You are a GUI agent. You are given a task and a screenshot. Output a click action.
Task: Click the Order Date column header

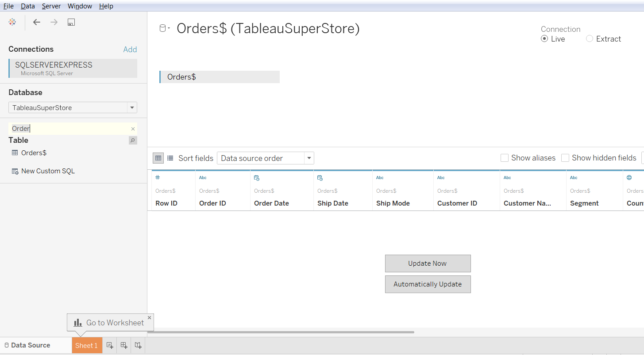[271, 203]
